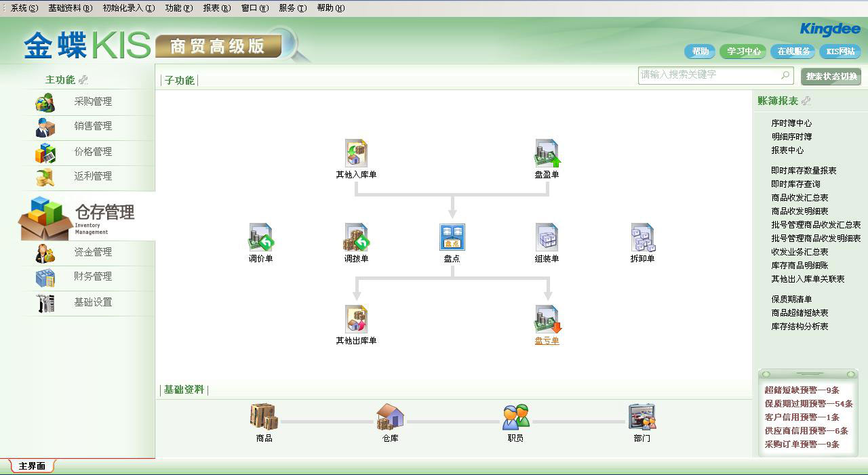Open the 功能(F) menu

[179, 8]
